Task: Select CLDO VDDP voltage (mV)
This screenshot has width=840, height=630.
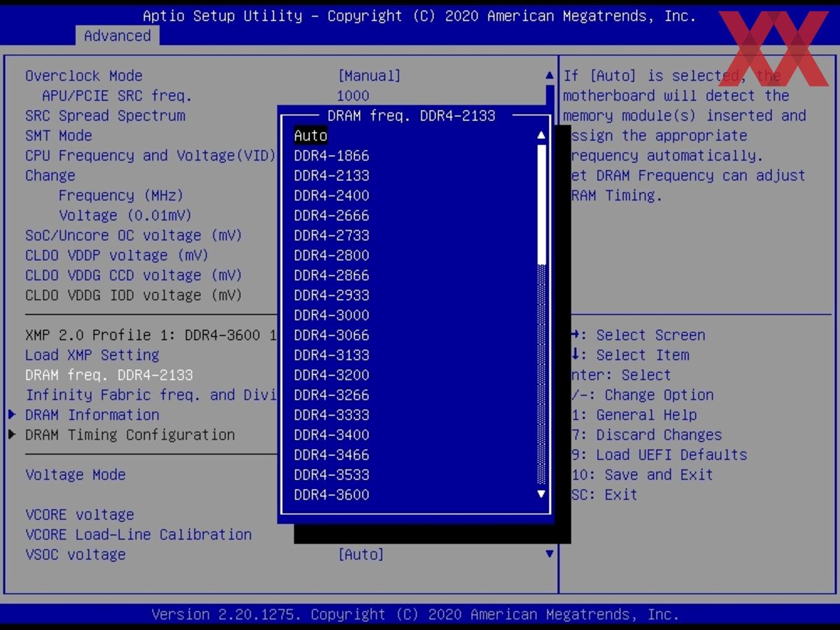Action: (117, 256)
